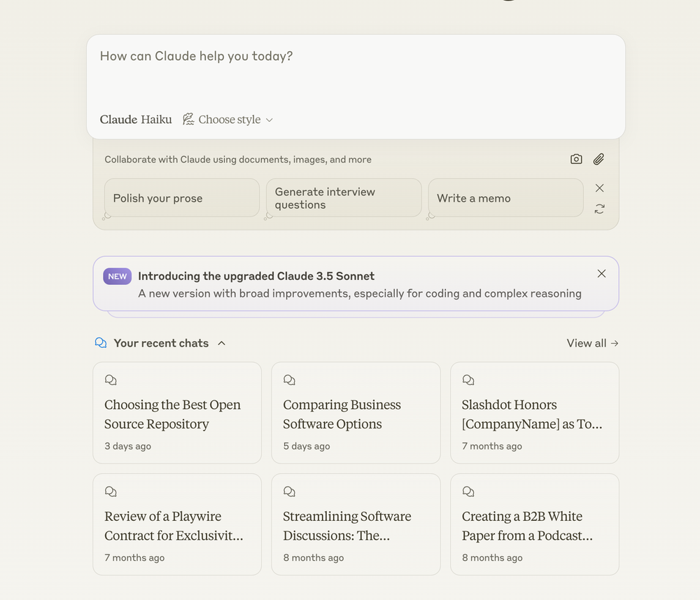Open Review of a Playwire Contract chat
700x600 pixels.
(x=177, y=526)
